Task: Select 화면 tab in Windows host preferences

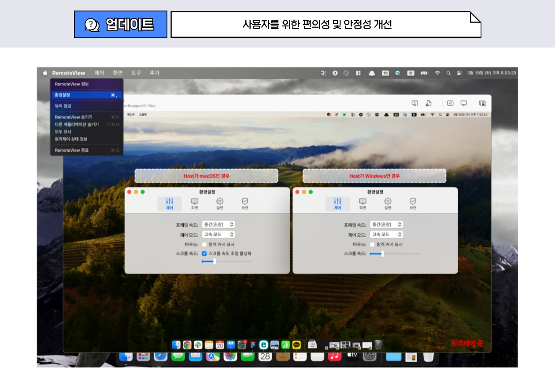Action: (363, 204)
